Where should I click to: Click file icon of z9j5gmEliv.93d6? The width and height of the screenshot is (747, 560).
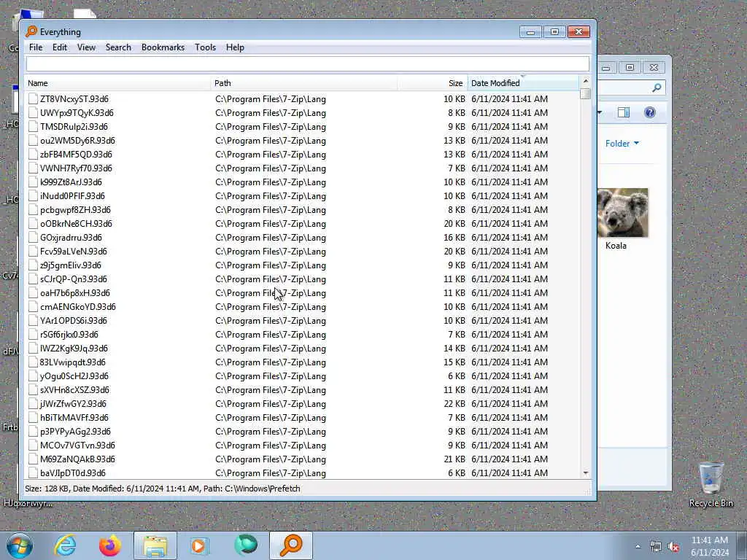[33, 265]
